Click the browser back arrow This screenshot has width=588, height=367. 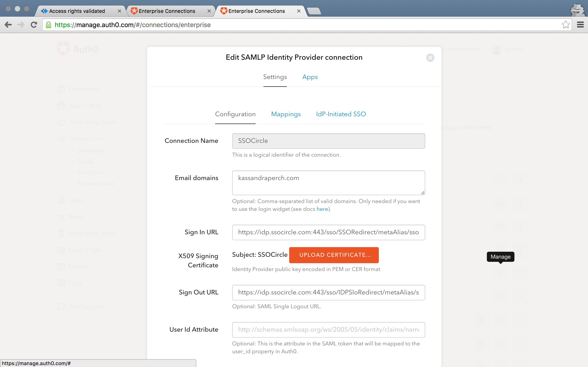(8, 25)
